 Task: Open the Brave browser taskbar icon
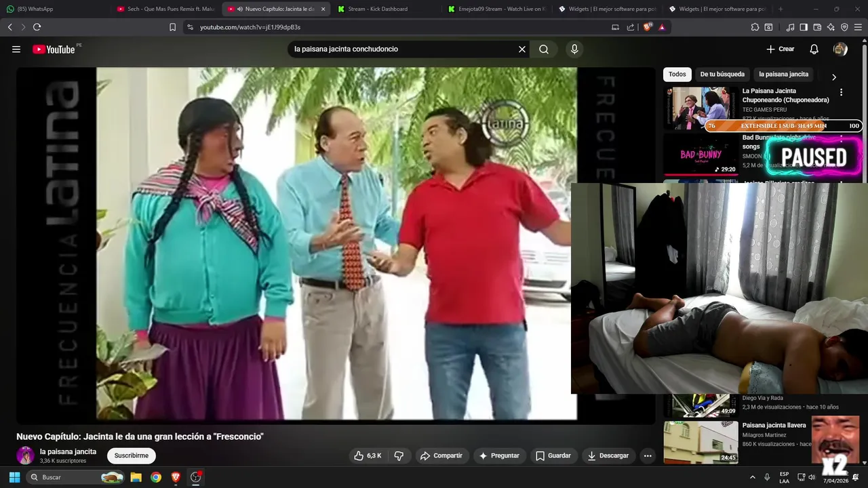[x=176, y=477]
